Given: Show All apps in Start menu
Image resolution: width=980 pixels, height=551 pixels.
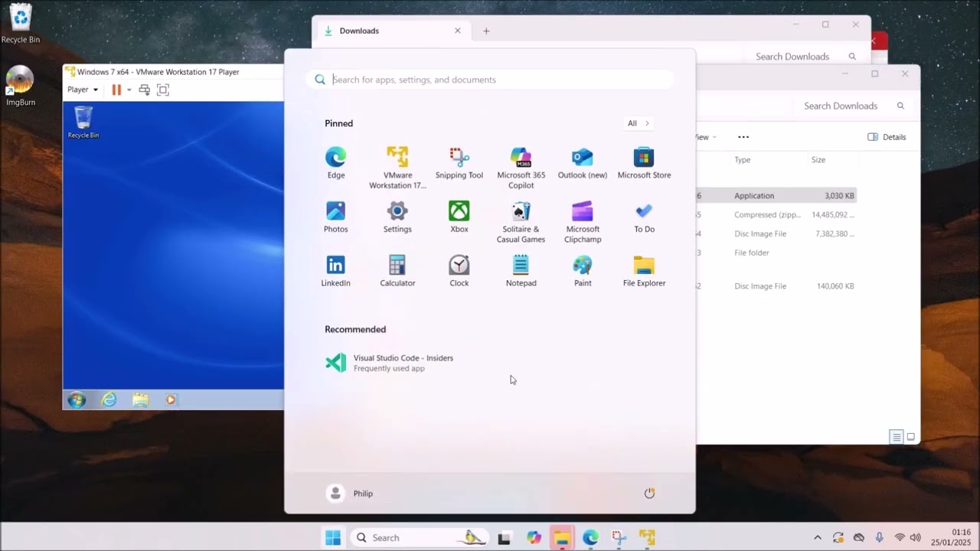Looking at the screenshot, I should [x=638, y=123].
